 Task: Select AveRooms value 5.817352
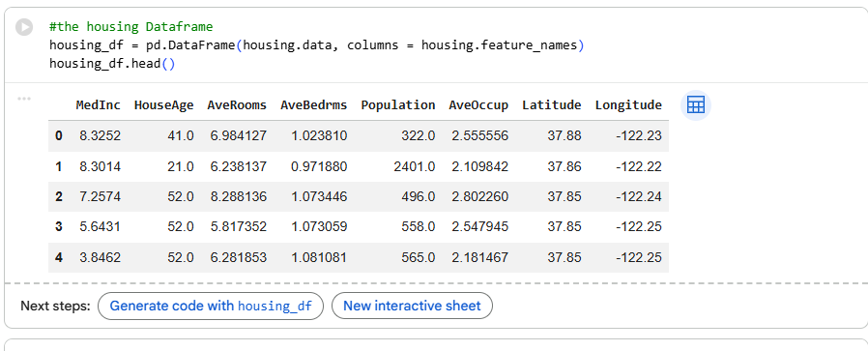pos(238,226)
